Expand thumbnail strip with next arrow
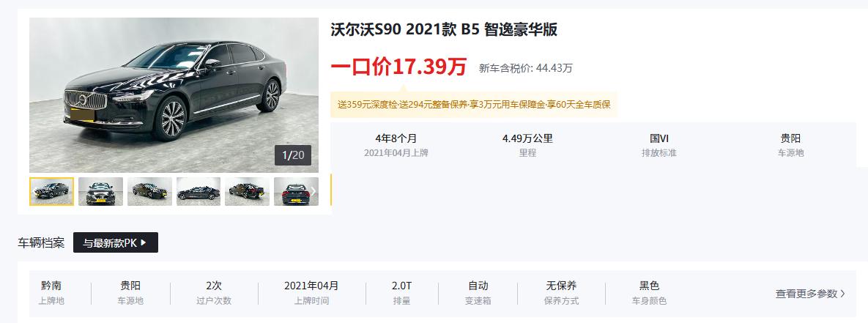Screen dimensions: 868x323 (x=313, y=191)
